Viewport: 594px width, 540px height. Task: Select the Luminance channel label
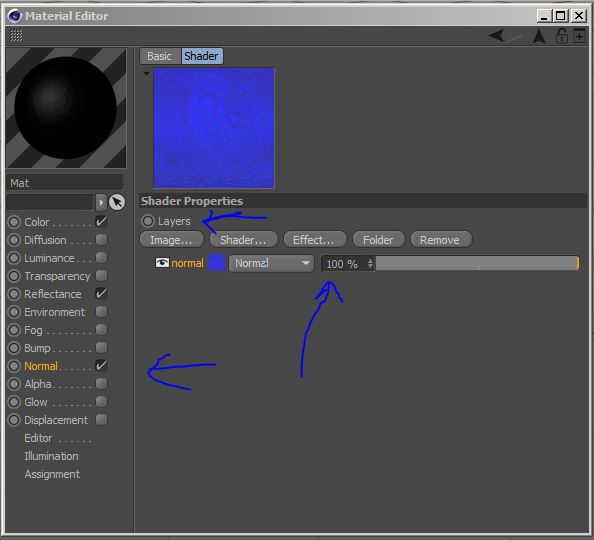[49, 258]
